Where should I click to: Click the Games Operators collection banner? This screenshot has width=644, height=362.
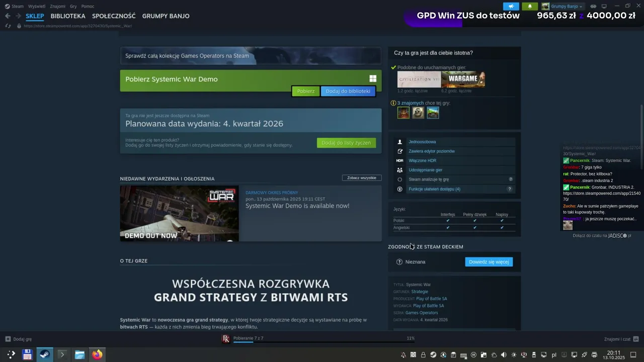point(251,56)
